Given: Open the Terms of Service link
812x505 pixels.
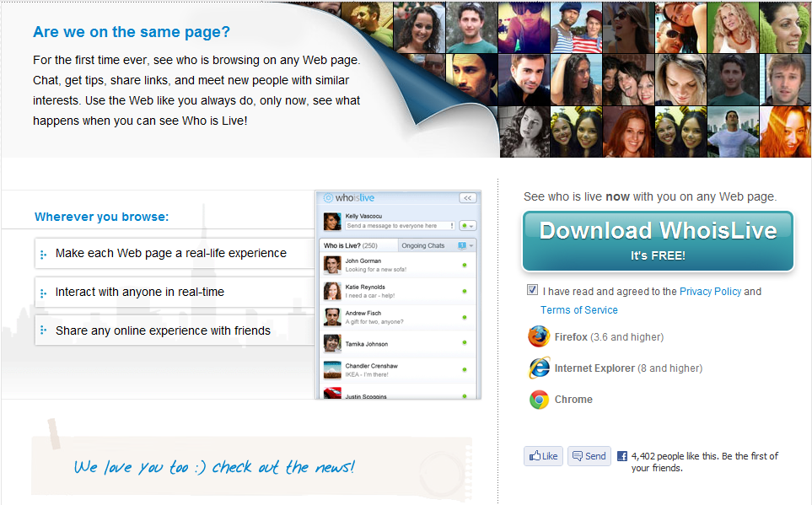Looking at the screenshot, I should coord(579,310).
